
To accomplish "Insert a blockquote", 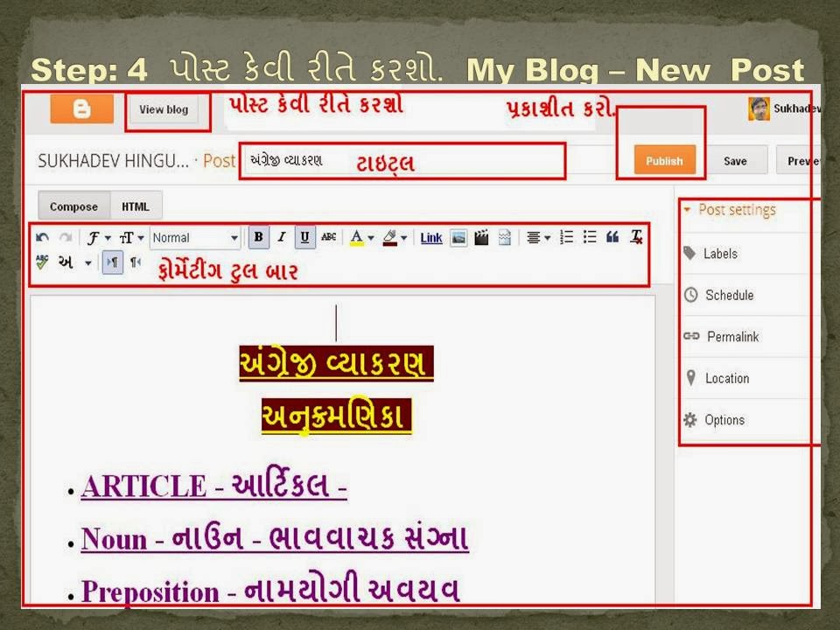I will click(612, 237).
